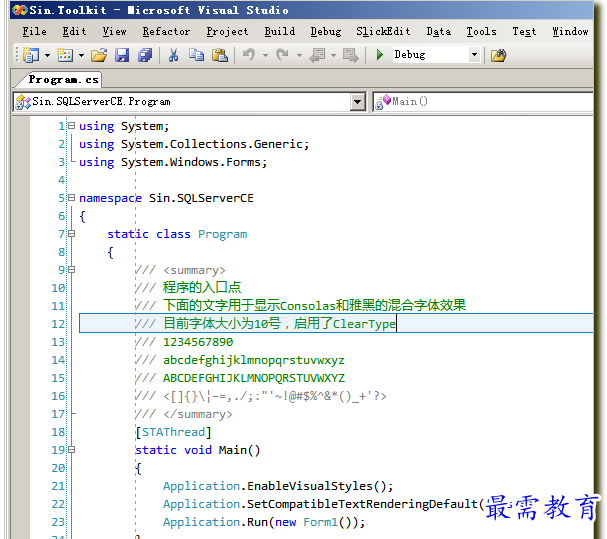Click the Navigate Backward icon
This screenshot has height=539, width=607.
[317, 55]
